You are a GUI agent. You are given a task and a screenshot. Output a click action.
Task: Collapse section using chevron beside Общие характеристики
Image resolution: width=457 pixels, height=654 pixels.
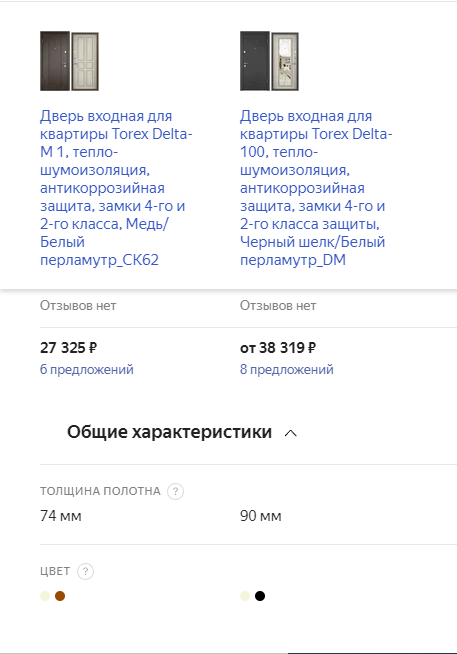[291, 433]
